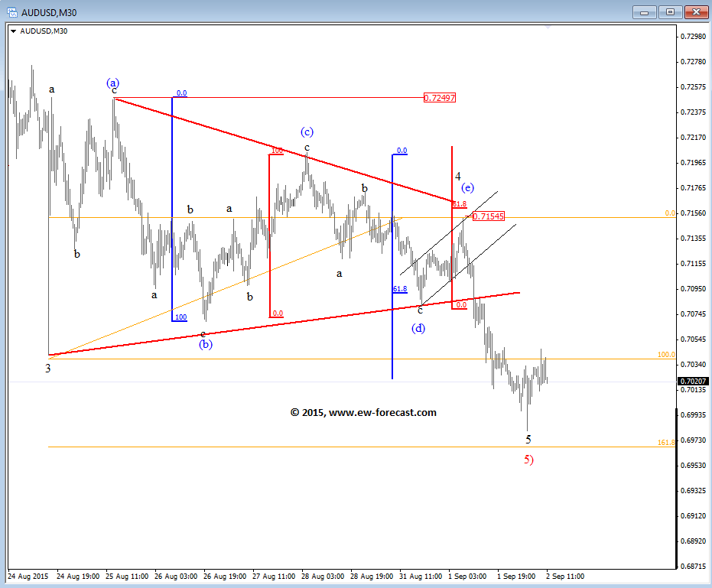Select the 0.71545 red price label
Image resolution: width=712 pixels, height=588 pixels.
coord(488,216)
